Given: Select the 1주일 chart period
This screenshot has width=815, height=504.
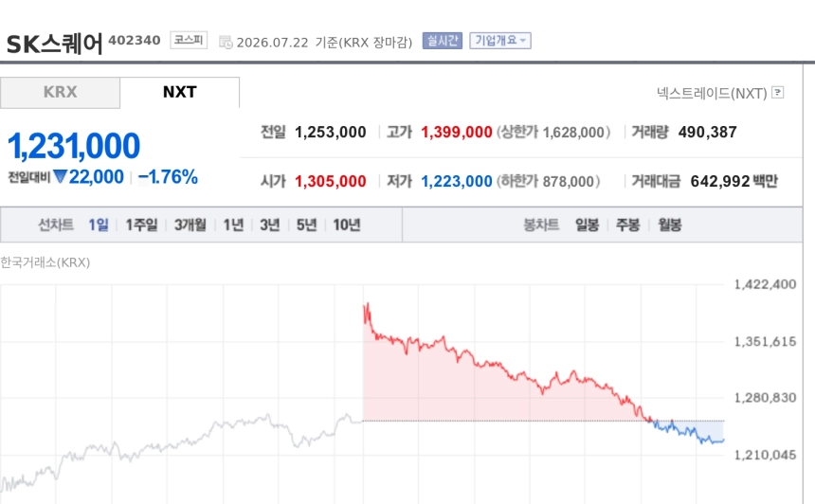Looking at the screenshot, I should tap(141, 225).
